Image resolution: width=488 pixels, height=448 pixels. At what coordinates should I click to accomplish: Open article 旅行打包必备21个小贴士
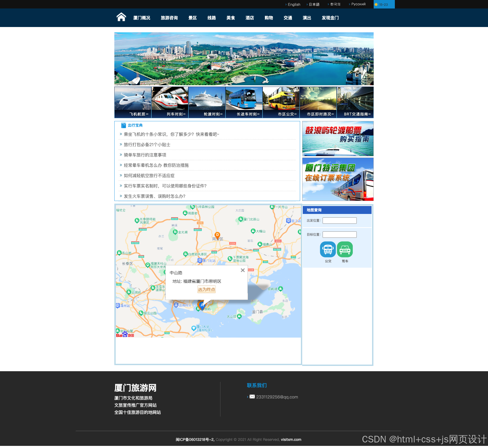pos(147,145)
